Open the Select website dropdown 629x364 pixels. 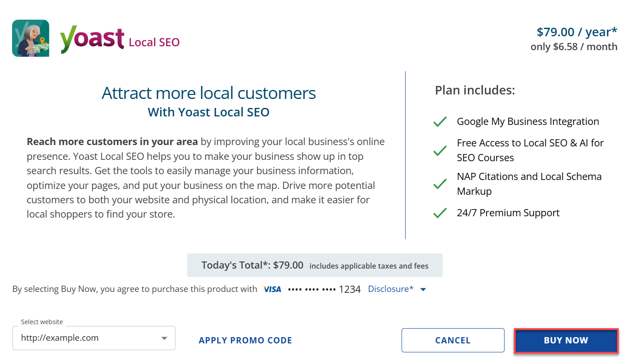94,338
